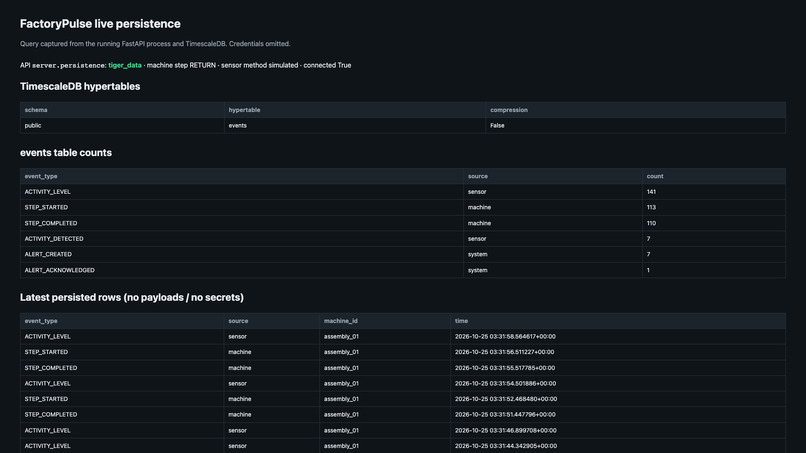This screenshot has width=806, height=453.
Task: Select count value 141
Action: [651, 192]
